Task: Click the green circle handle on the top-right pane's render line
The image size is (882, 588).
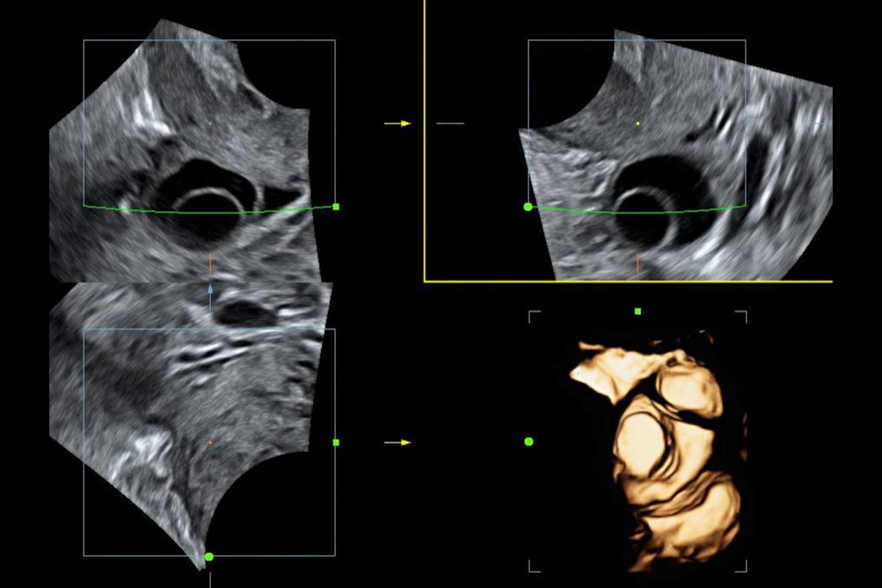Action: (528, 207)
